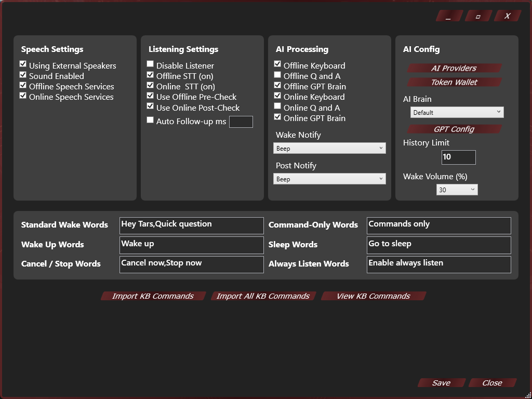This screenshot has width=532, height=399.
Task: Open the Token Wallet
Action: pos(454,82)
